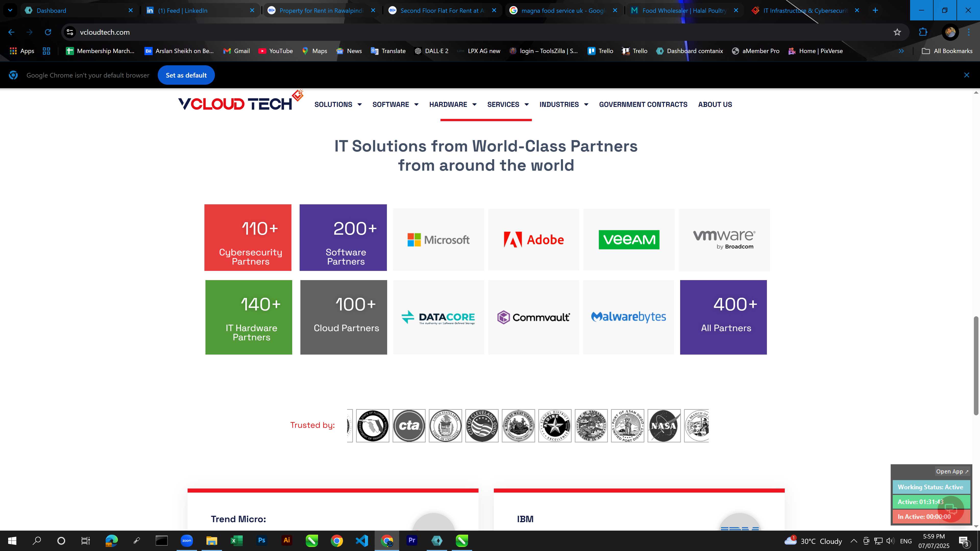
Task: Go back to the previous page
Action: (11, 32)
